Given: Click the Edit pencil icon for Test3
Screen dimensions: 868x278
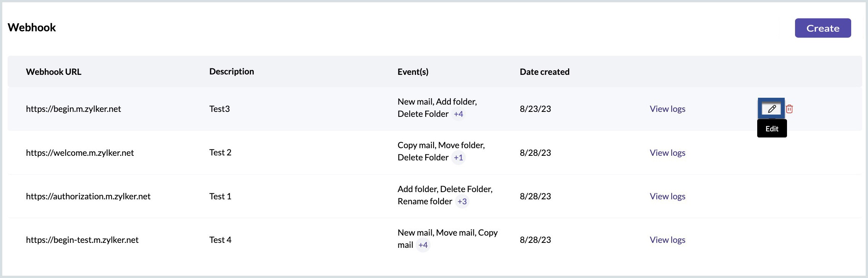Looking at the screenshot, I should point(771,109).
